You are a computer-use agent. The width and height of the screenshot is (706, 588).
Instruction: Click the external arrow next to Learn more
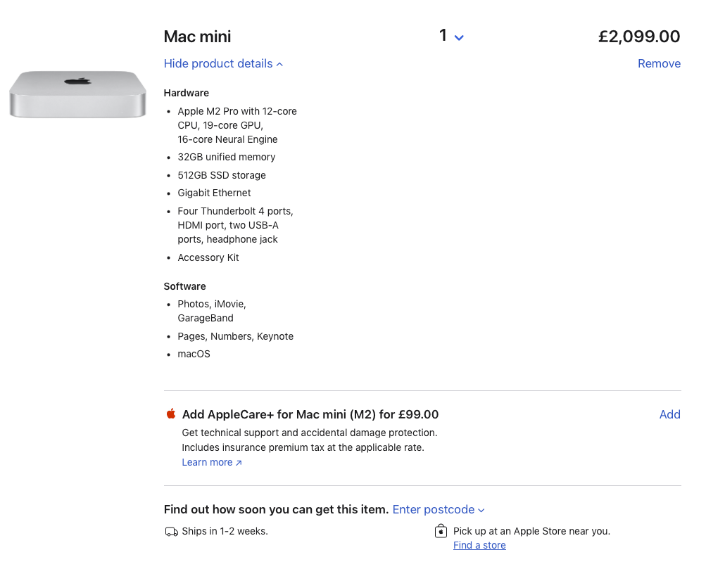tap(239, 463)
